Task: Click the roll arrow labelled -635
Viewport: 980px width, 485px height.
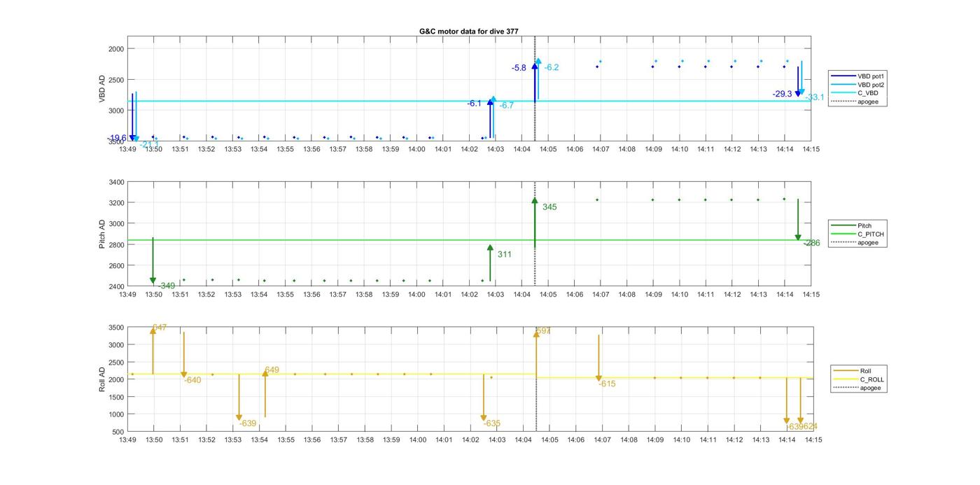Action: pos(484,398)
